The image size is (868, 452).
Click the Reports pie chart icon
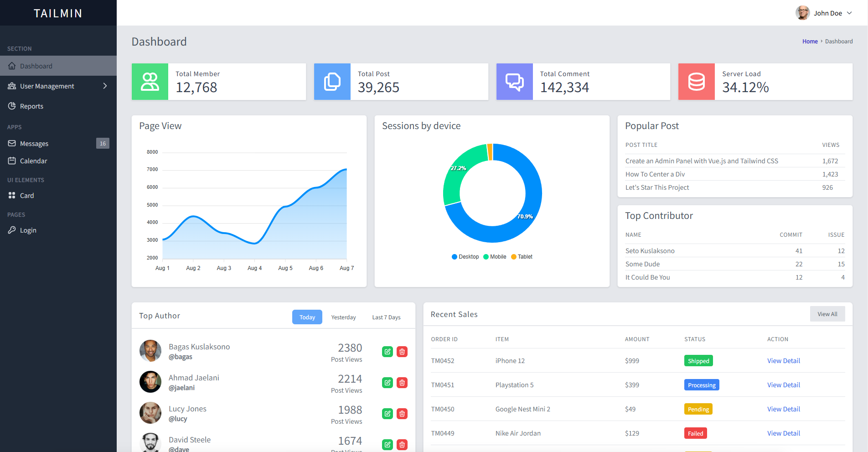(x=12, y=106)
